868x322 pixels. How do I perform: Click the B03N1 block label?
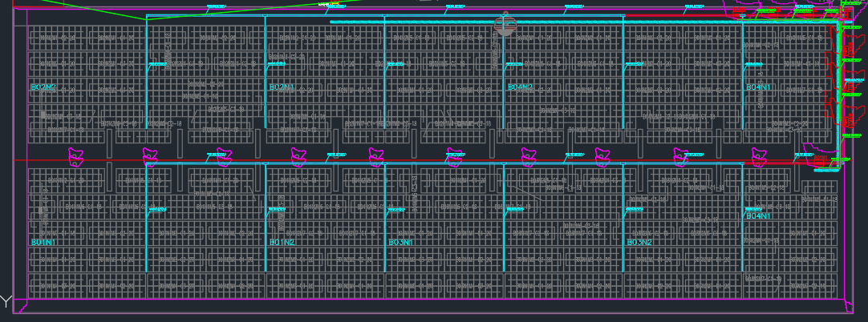[401, 242]
